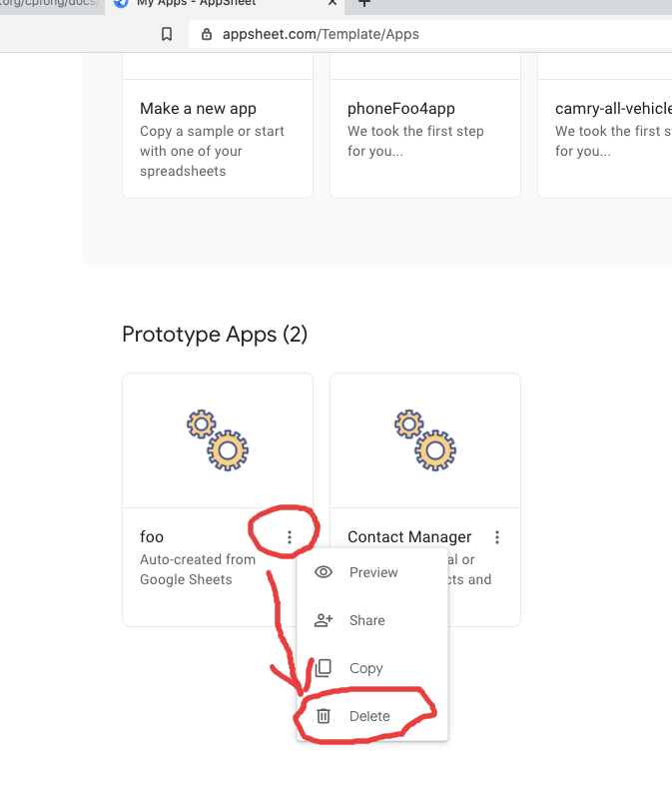Click the duplicate pages icon beside Copy
The width and height of the screenshot is (672, 786).
(x=324, y=668)
